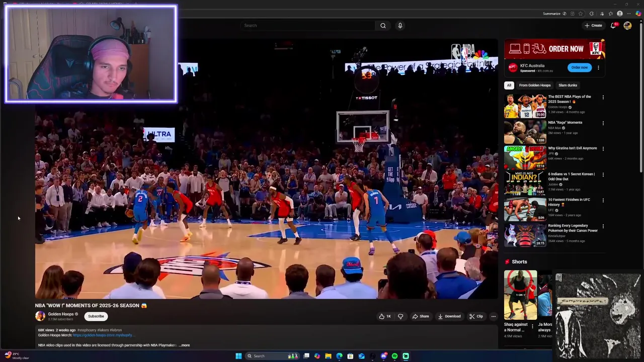Open 6 Indians vs 1 Secret Korean video
This screenshot has width=644, height=362.
[x=571, y=176]
